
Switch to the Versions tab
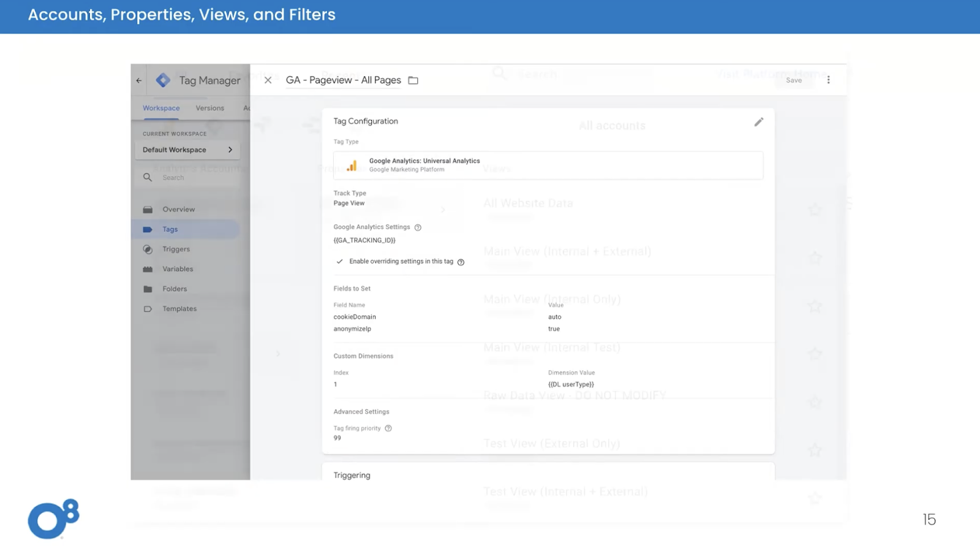click(x=210, y=108)
